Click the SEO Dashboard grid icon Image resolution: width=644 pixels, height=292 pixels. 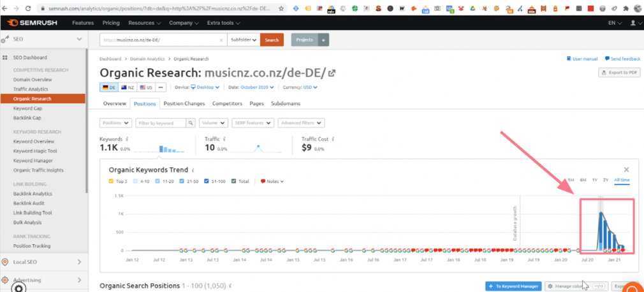(x=5, y=57)
